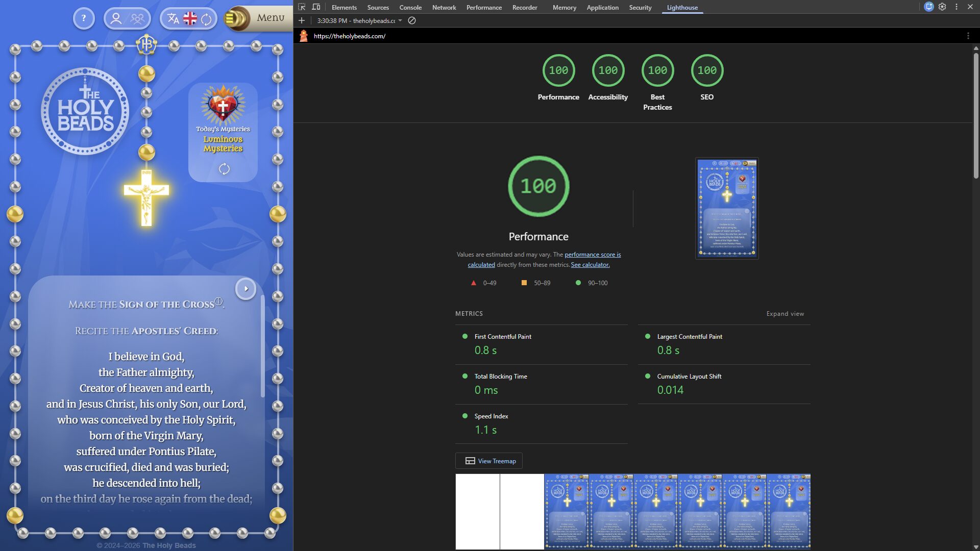
Task: Activate DevTools inspect element picker
Action: click(x=302, y=7)
